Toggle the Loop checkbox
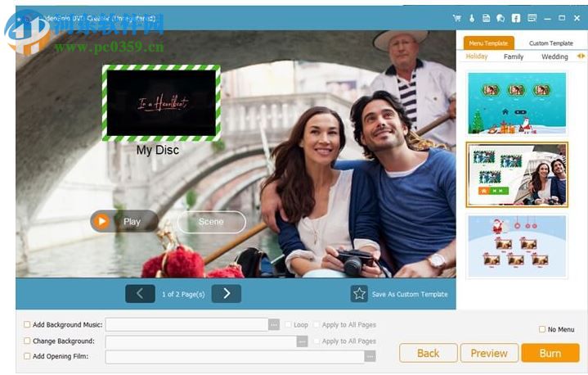Screen dimensions: 588x375 [x=288, y=325]
